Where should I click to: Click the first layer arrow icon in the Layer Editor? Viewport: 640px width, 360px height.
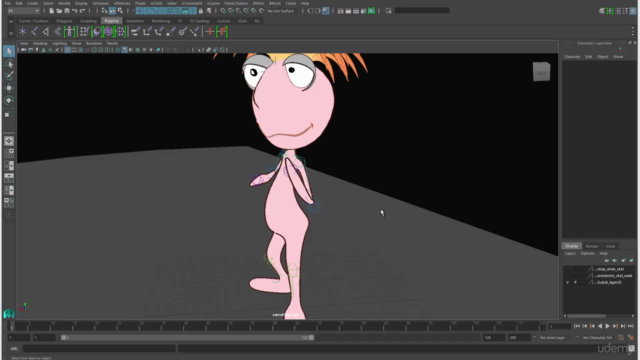tap(607, 260)
